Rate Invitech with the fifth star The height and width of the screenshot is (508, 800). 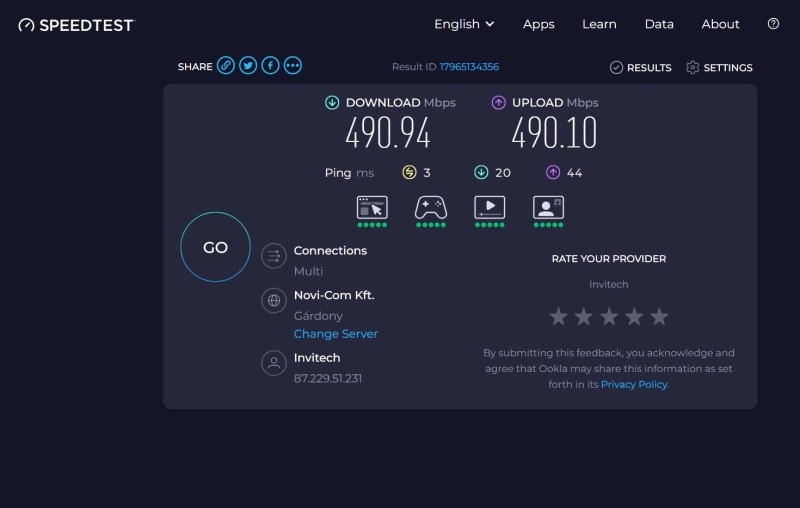coord(659,317)
